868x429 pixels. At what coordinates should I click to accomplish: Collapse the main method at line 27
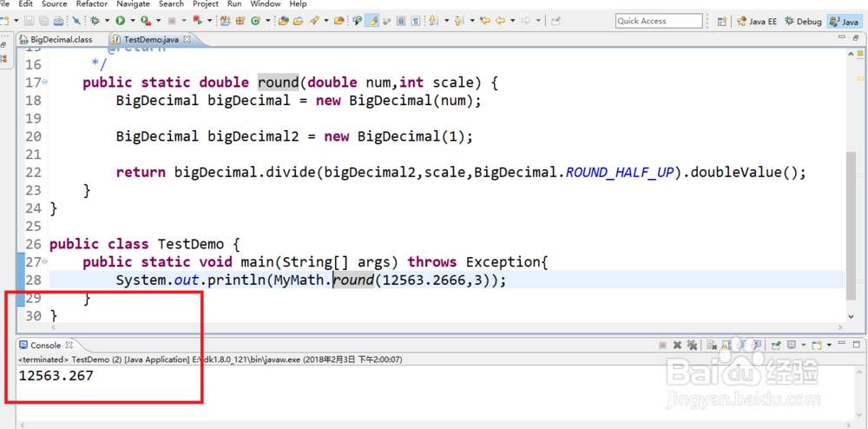(45, 261)
